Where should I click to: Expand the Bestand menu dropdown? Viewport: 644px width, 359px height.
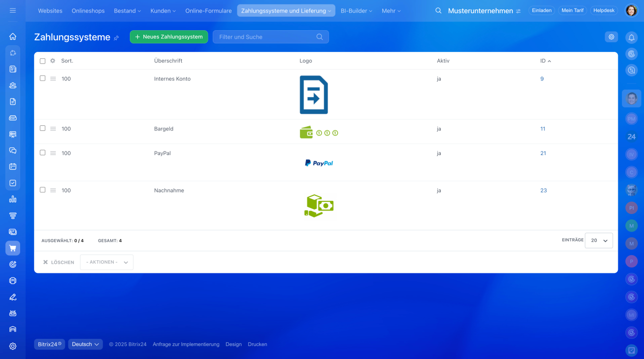(x=127, y=11)
